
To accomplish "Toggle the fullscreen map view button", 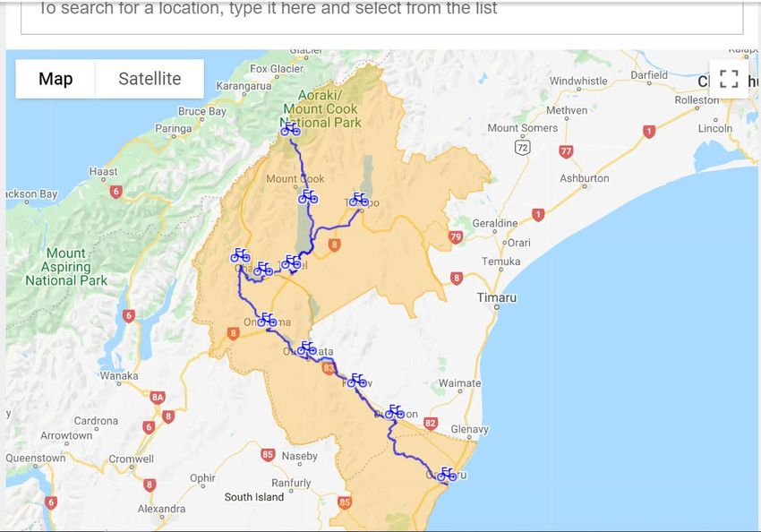I will point(729,79).
